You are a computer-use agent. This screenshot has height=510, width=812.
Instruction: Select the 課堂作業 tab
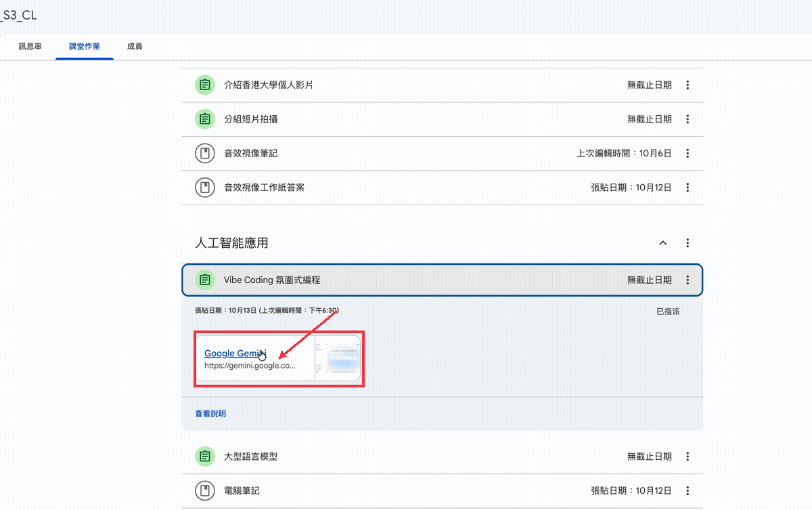(x=85, y=47)
